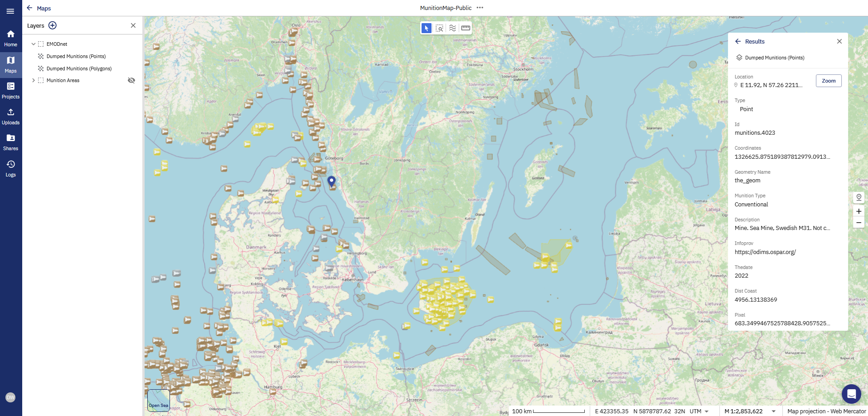Select the pointer selection tool

coord(427,28)
